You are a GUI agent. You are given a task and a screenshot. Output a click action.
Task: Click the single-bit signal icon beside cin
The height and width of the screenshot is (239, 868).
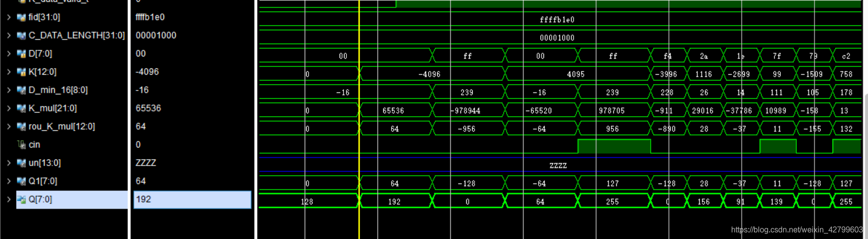[21, 145]
